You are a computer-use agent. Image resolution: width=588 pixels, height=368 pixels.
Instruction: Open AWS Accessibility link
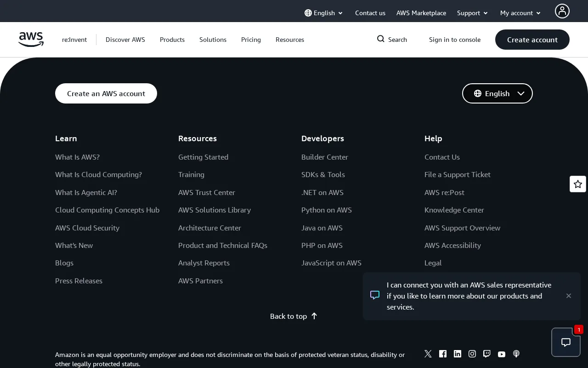click(452, 245)
